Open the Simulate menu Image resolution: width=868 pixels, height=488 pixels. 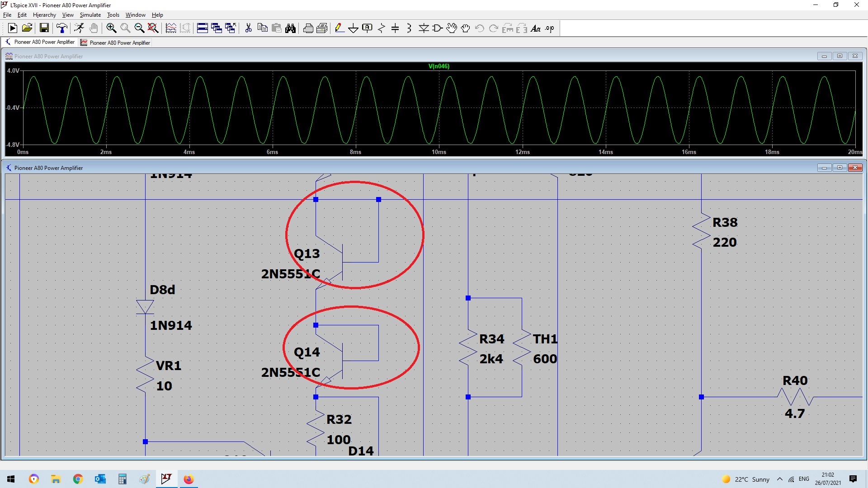(x=90, y=15)
